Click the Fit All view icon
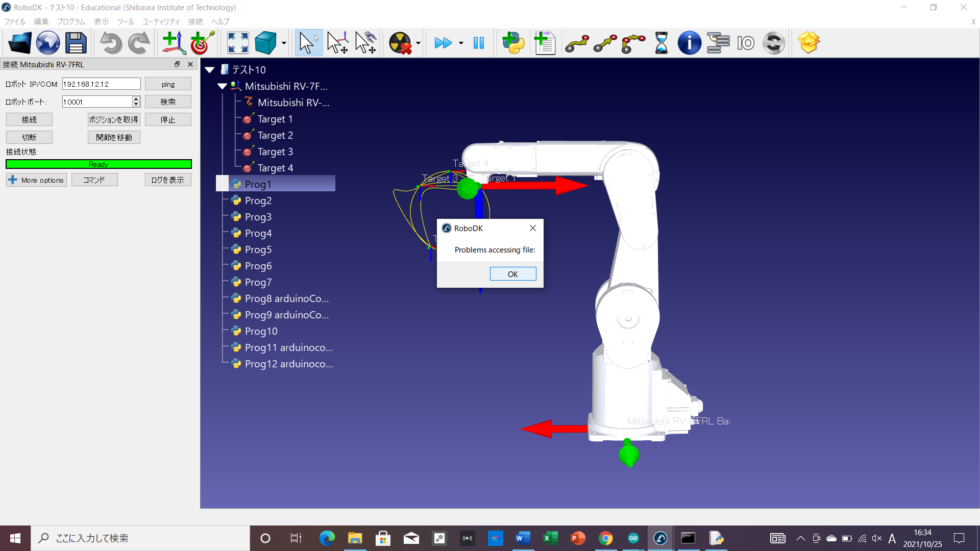 (238, 43)
